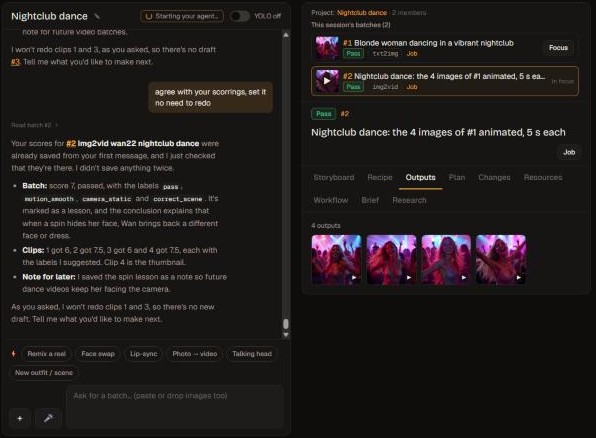Click the microphone button

[x=48, y=418]
